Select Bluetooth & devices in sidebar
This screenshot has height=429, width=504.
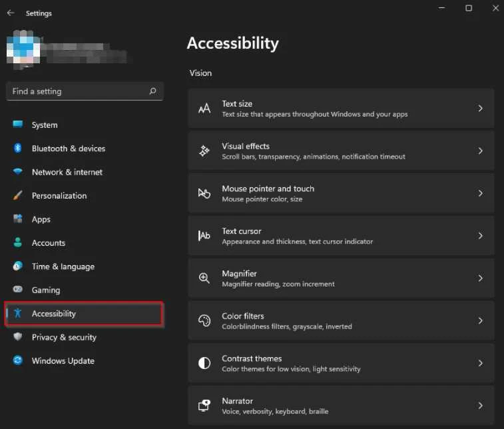click(x=69, y=149)
